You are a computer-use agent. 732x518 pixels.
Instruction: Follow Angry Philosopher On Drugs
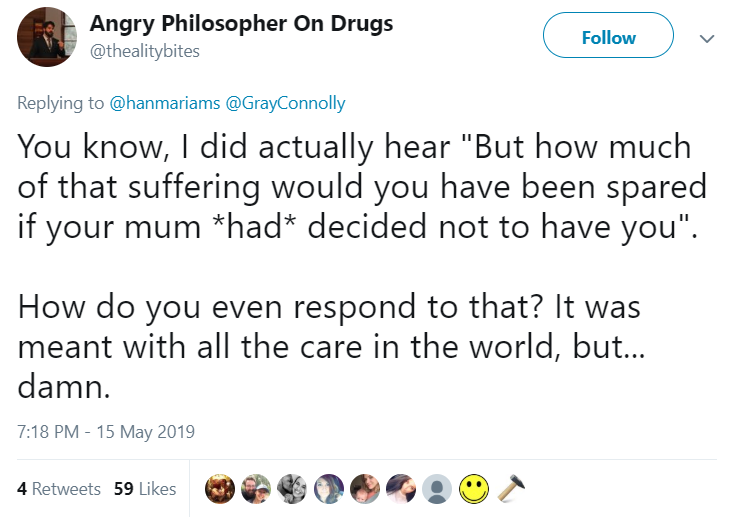(x=608, y=38)
